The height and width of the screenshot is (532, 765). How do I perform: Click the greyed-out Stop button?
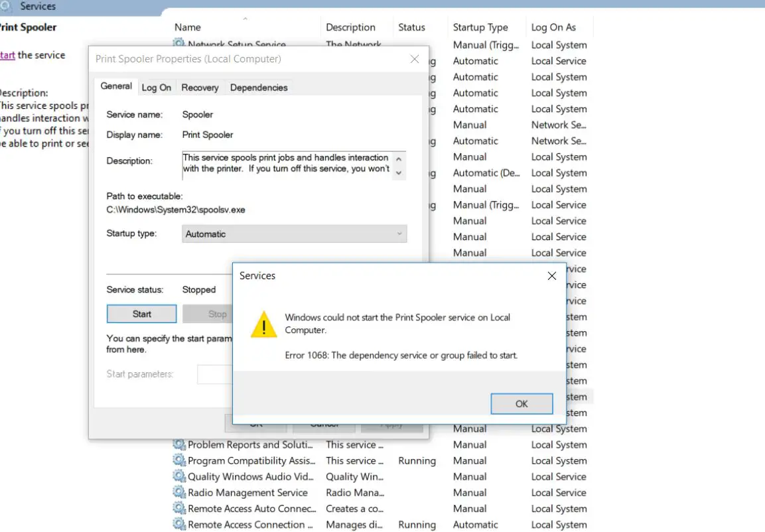click(208, 314)
